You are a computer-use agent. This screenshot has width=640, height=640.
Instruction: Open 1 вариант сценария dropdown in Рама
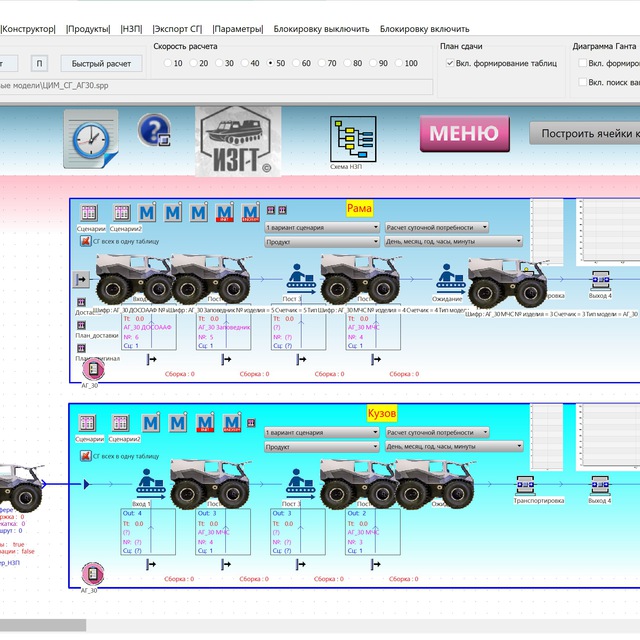tap(322, 227)
